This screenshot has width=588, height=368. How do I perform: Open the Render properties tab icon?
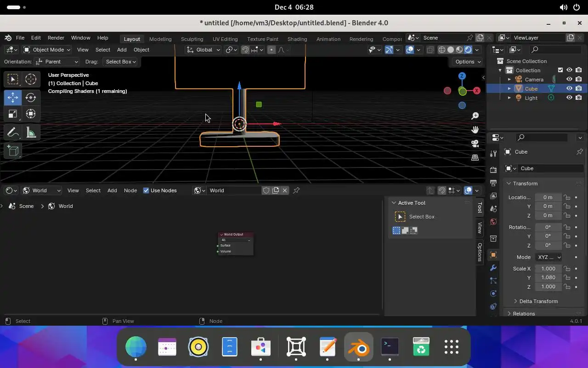493,170
